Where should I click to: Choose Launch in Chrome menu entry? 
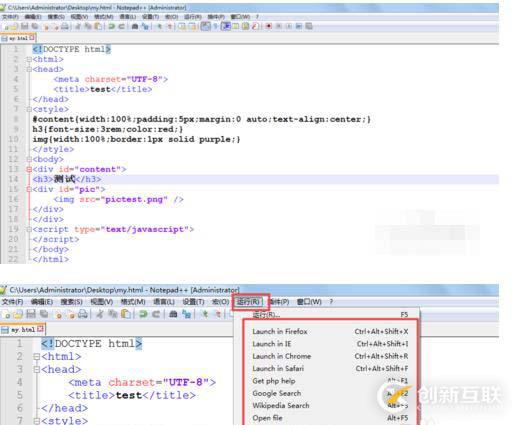[x=330, y=356]
